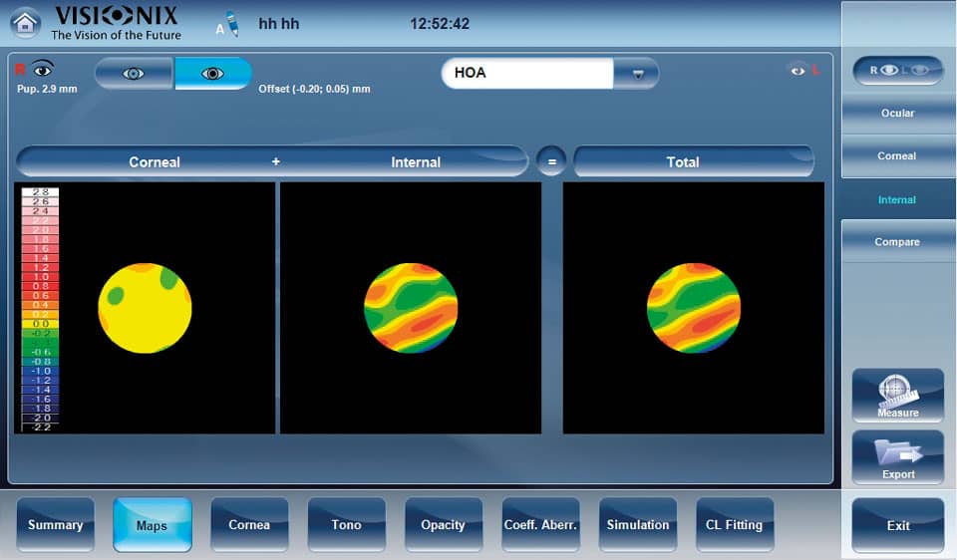Open the Cornea screen
The width and height of the screenshot is (957, 560).
249,524
